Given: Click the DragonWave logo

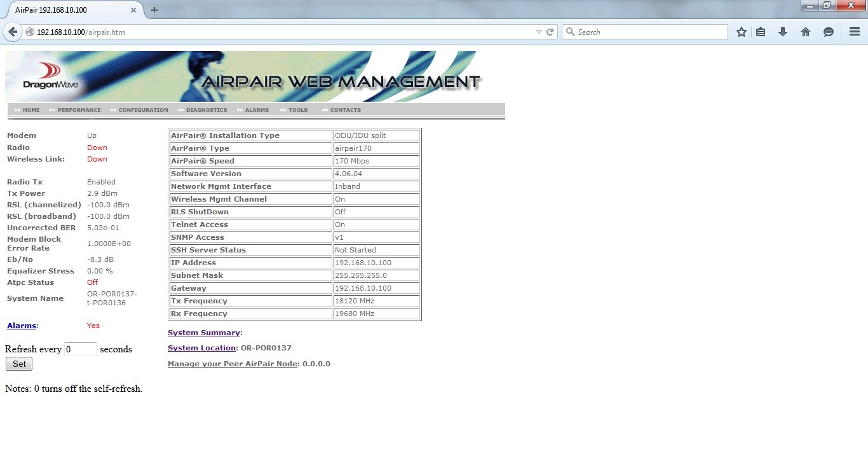Looking at the screenshot, I should point(50,76).
